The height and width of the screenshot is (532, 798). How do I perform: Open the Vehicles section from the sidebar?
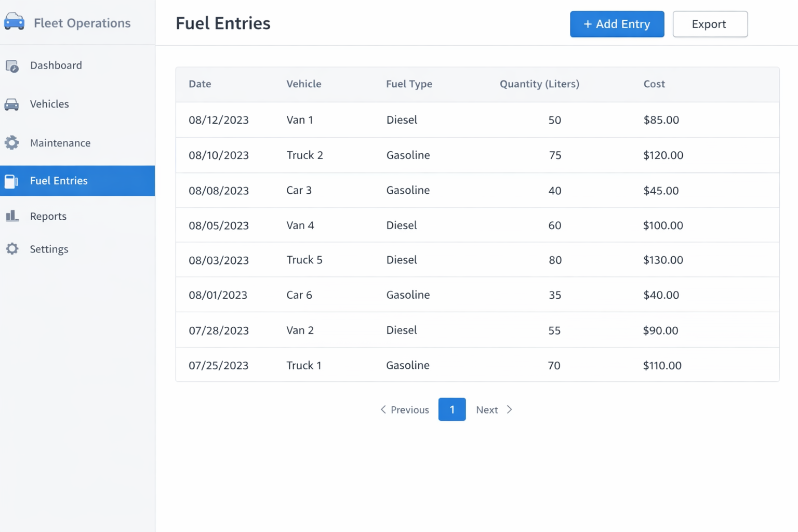[x=49, y=104]
